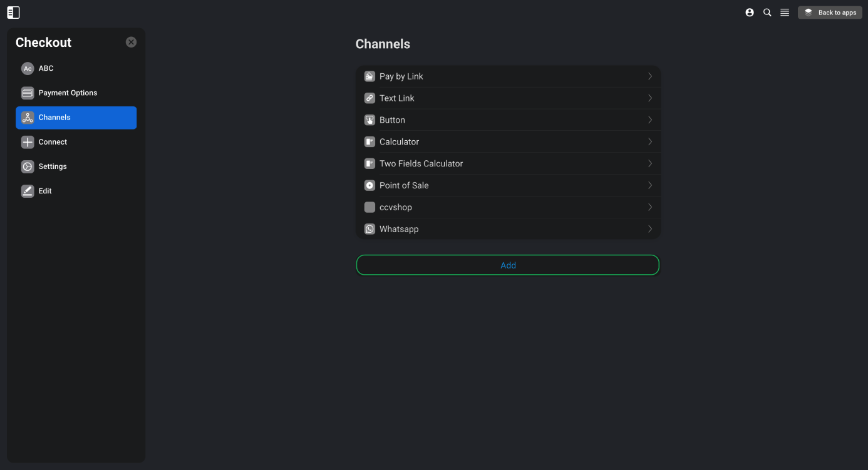The height and width of the screenshot is (470, 868).
Task: Expand the ccvshop channel chevron
Action: 650,207
